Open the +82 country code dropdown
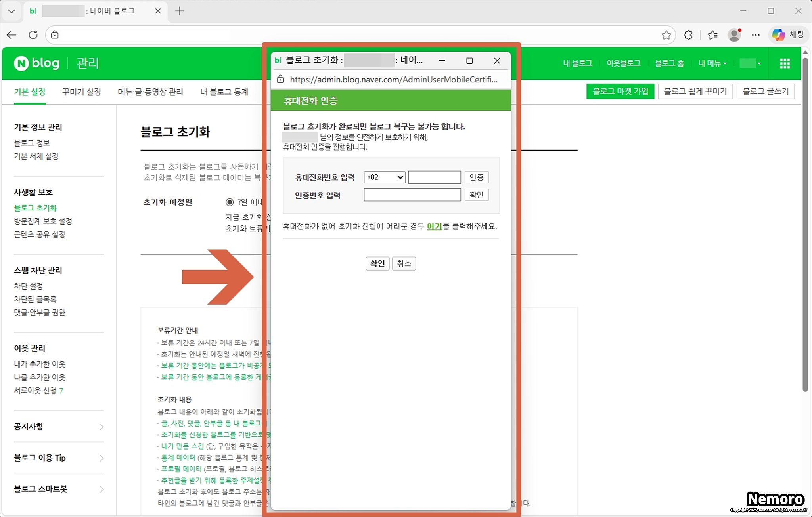The width and height of the screenshot is (812, 517). [384, 177]
